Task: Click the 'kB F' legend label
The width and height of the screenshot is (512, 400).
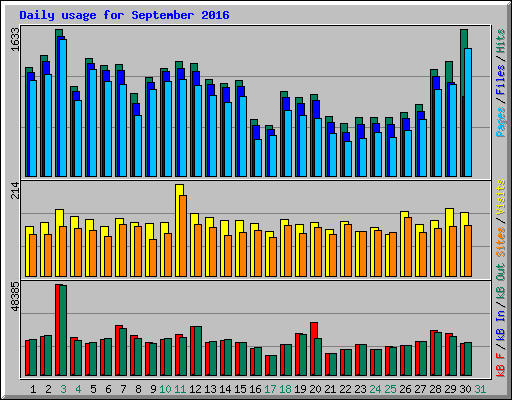Action: click(501, 364)
